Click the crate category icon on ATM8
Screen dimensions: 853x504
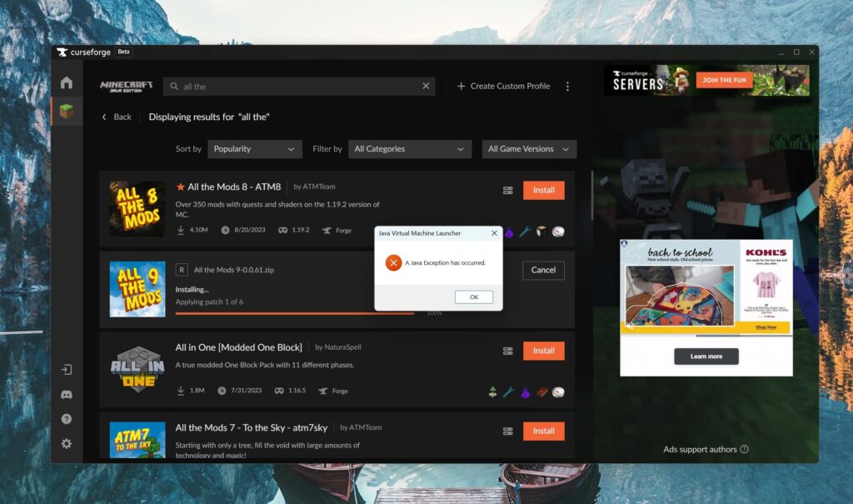(541, 232)
